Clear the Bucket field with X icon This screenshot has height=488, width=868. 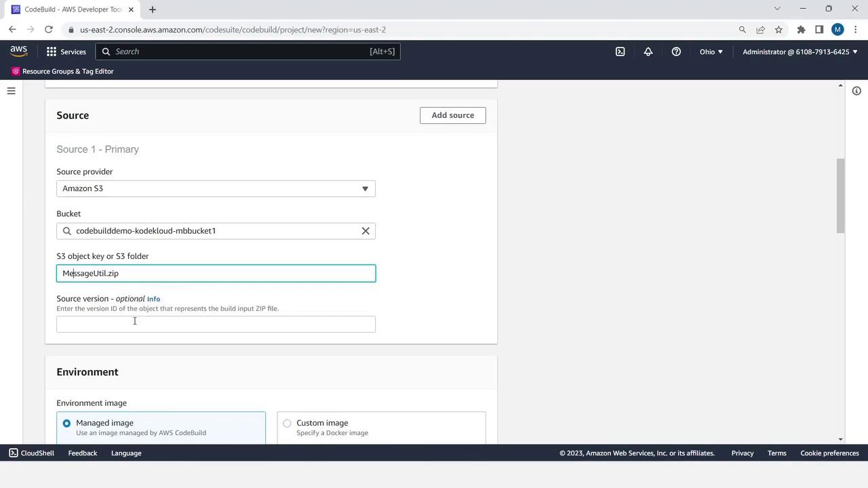click(366, 231)
